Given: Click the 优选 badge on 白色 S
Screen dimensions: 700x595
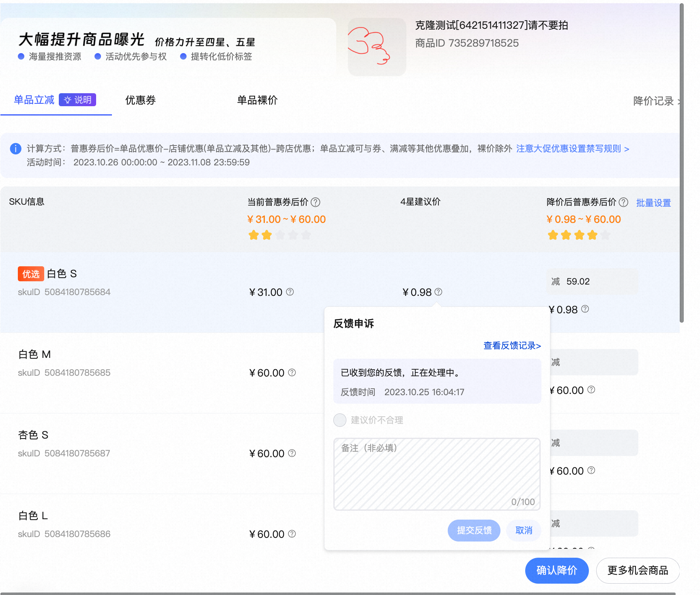Looking at the screenshot, I should coord(31,274).
